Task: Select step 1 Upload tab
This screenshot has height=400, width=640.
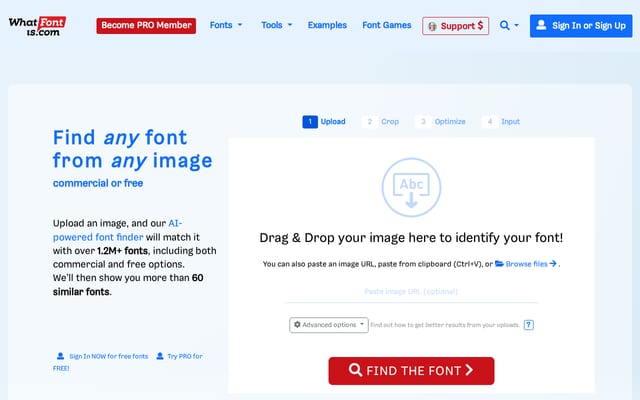Action: point(324,122)
